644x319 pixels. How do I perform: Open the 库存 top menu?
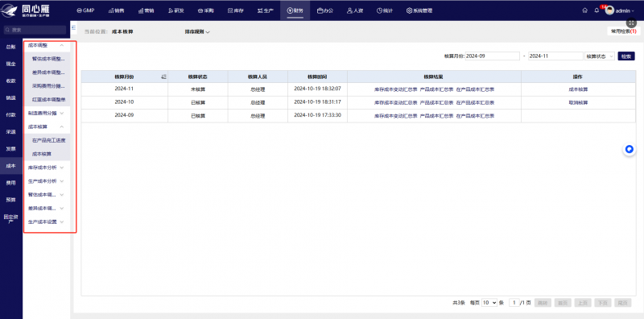[236, 10]
